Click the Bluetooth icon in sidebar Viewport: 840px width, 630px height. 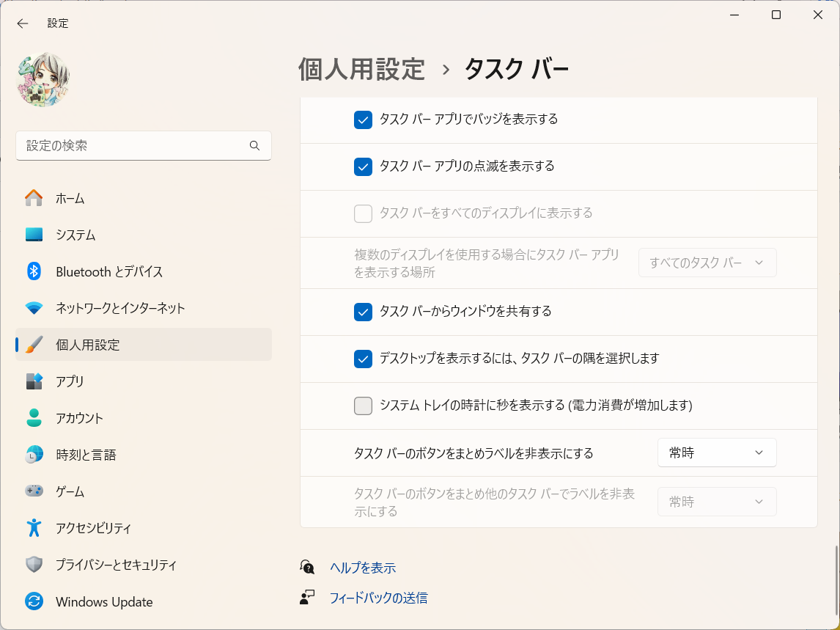(34, 271)
